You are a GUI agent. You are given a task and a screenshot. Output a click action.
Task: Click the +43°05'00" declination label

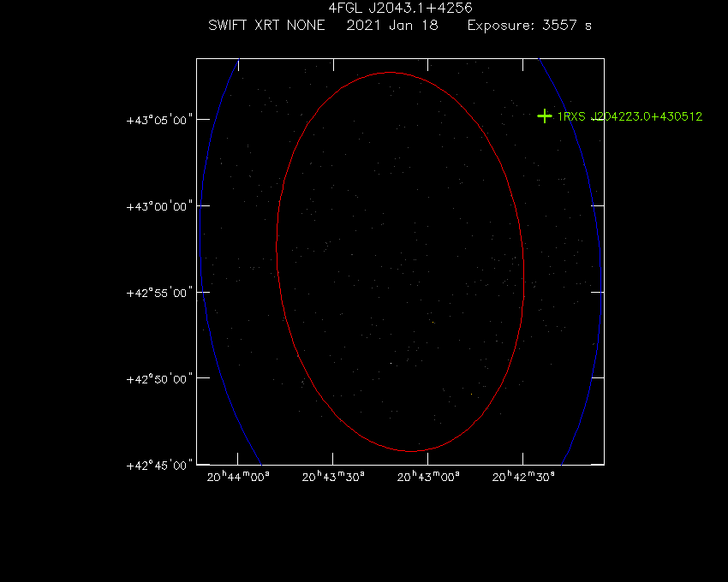pos(159,120)
